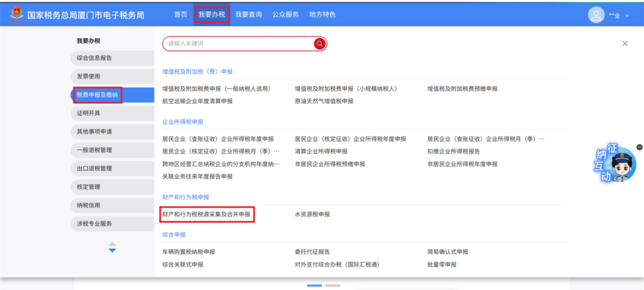This screenshot has height=290, width=644.
Task: Open 关联业务往来年度报告申报
Action: tap(197, 176)
